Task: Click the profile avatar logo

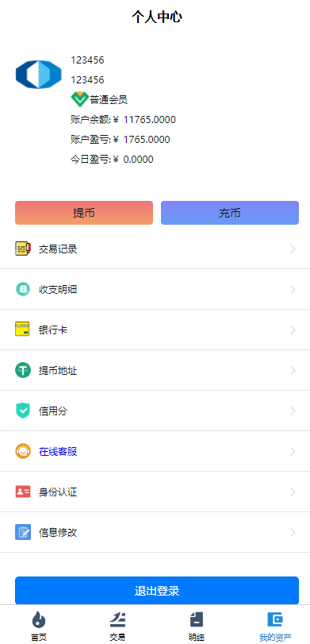Action: [39, 75]
